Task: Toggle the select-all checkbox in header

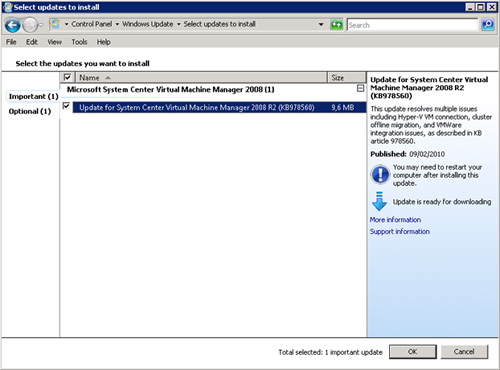Action: click(67, 77)
